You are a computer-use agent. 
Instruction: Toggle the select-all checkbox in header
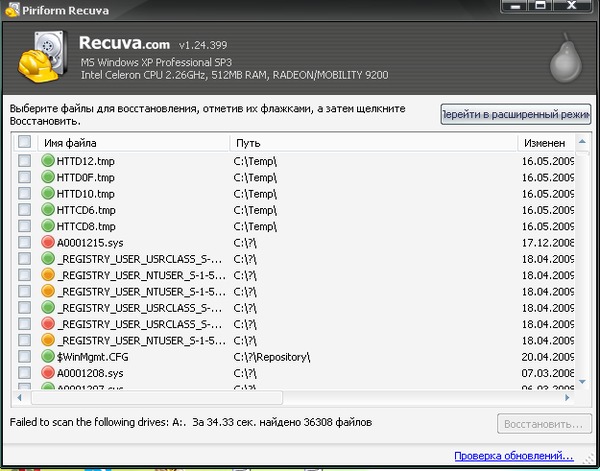[24, 142]
